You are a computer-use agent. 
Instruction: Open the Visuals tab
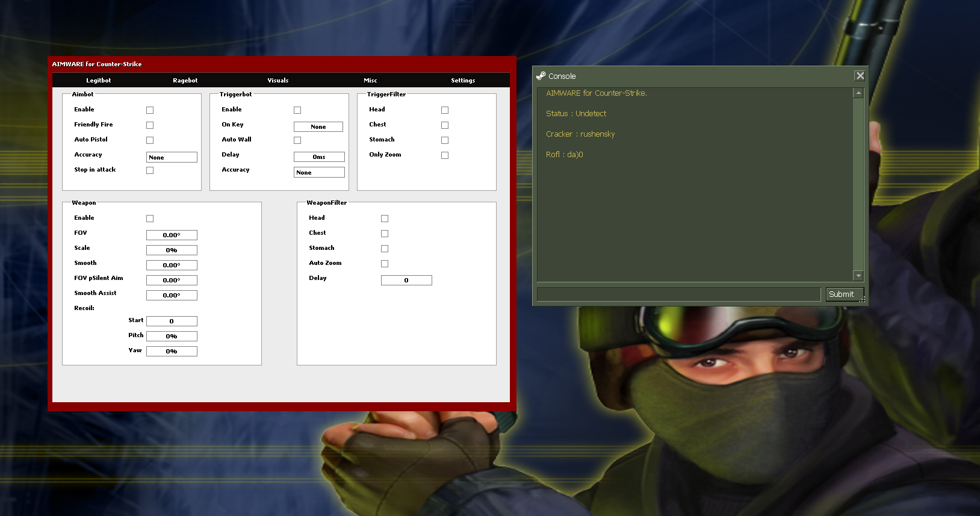[278, 80]
